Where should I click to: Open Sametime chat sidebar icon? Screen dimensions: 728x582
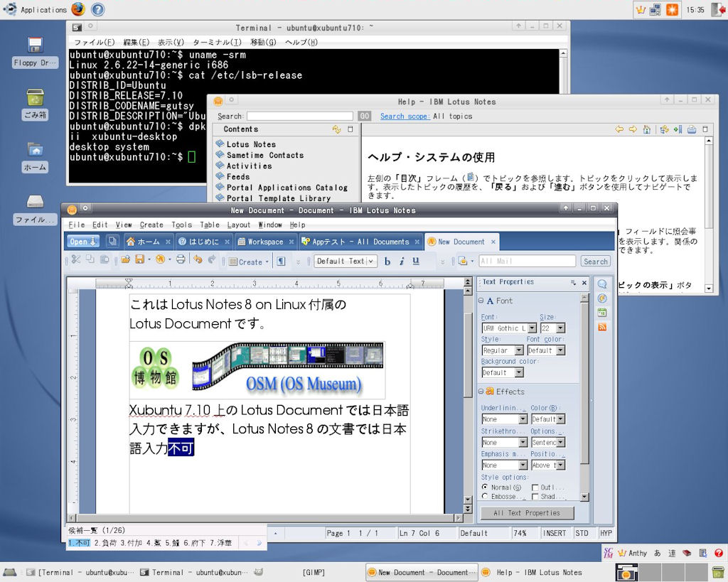pos(602,284)
